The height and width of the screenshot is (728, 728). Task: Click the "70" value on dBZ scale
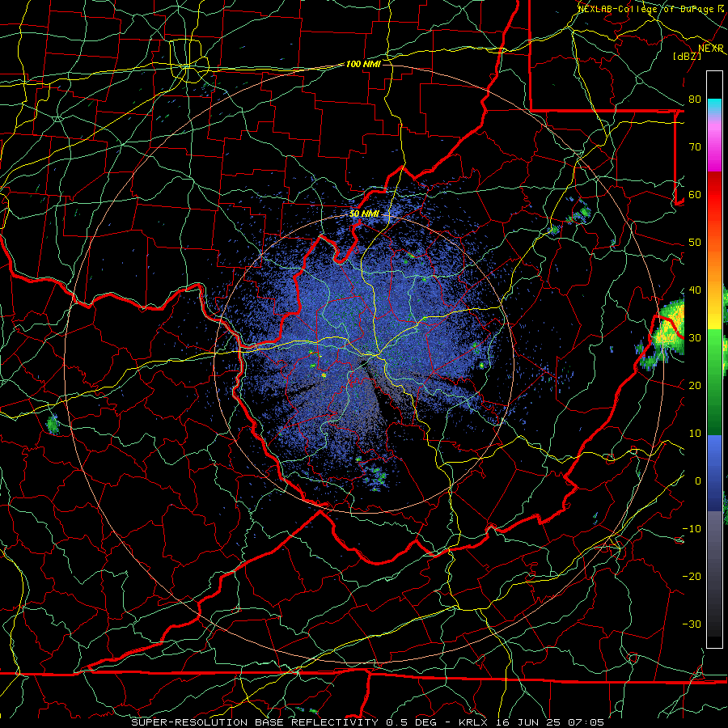(x=695, y=147)
